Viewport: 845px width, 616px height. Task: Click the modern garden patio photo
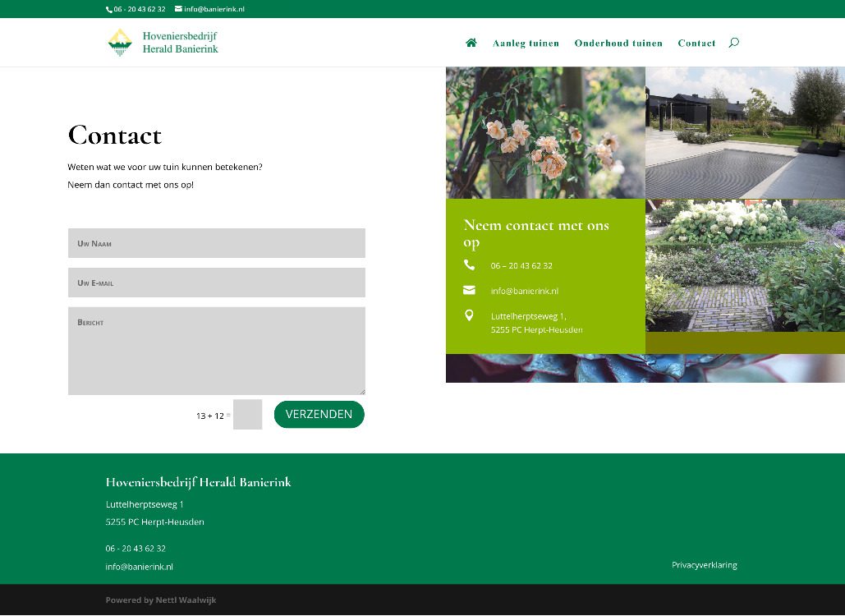coord(746,132)
